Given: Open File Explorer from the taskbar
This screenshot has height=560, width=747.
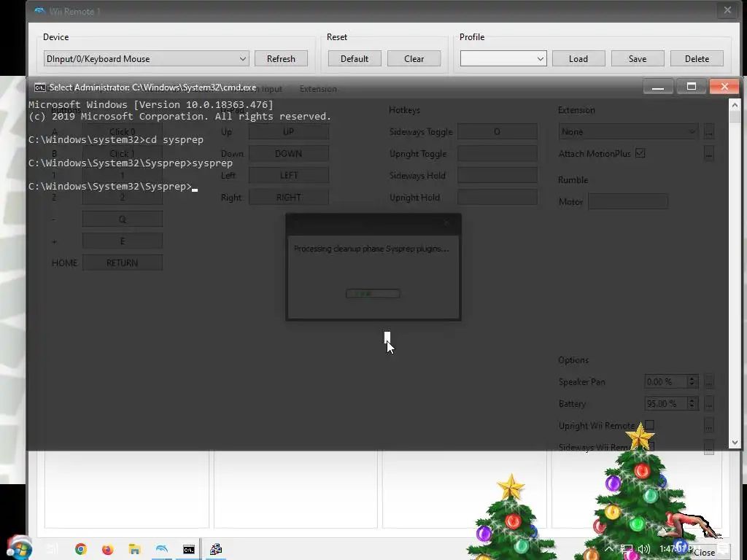Looking at the screenshot, I should 134,549.
